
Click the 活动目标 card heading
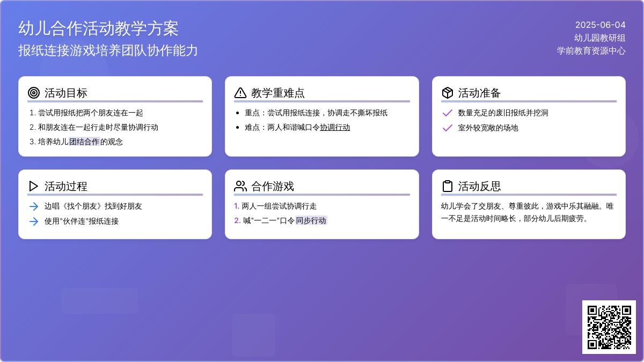[x=66, y=93]
